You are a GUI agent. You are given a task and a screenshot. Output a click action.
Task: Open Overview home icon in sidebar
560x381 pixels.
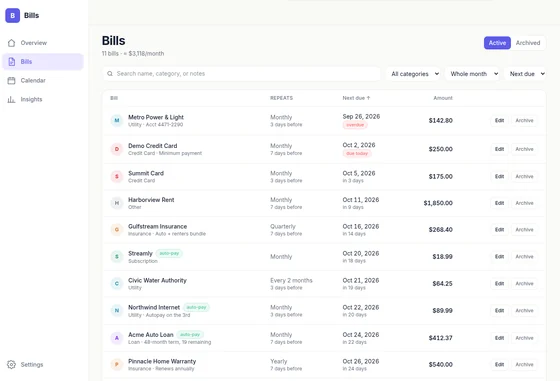pos(11,43)
